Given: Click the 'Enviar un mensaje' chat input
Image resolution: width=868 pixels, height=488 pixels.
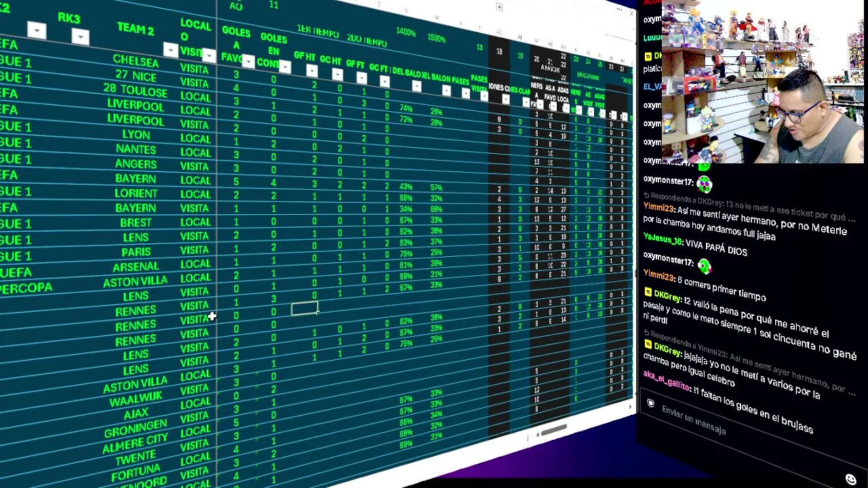Looking at the screenshot, I should (x=694, y=421).
